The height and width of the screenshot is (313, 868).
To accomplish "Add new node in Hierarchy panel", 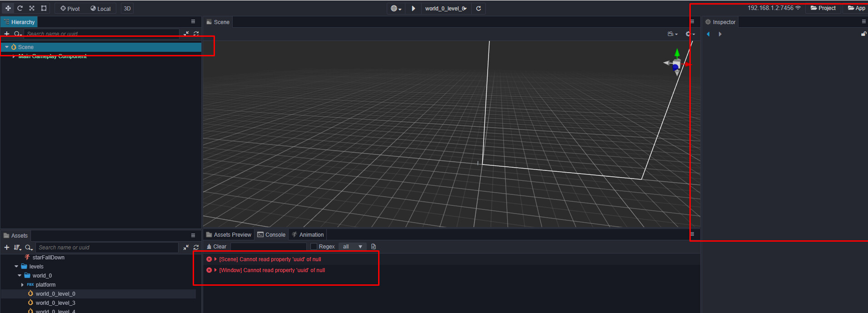I will (7, 34).
